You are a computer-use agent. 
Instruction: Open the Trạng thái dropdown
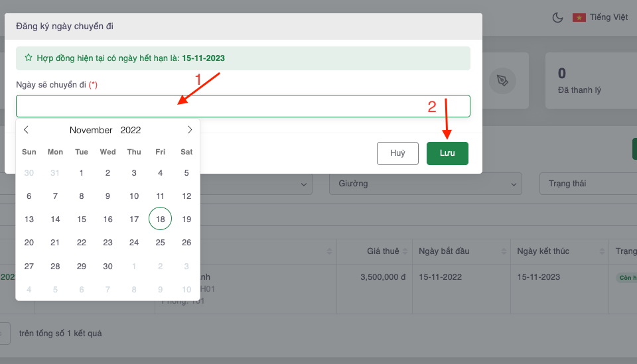pyautogui.click(x=587, y=184)
